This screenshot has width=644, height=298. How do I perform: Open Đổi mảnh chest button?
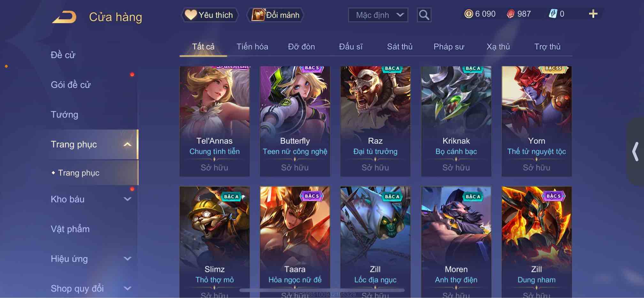275,15
